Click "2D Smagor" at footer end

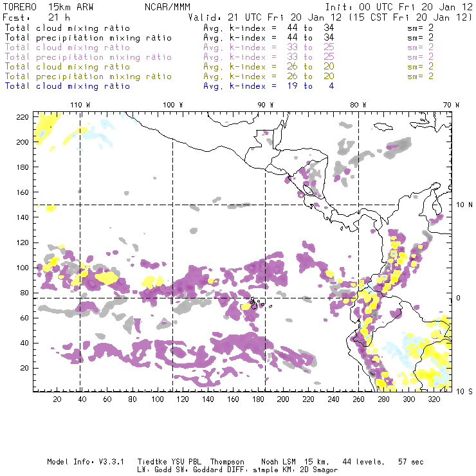(319, 470)
